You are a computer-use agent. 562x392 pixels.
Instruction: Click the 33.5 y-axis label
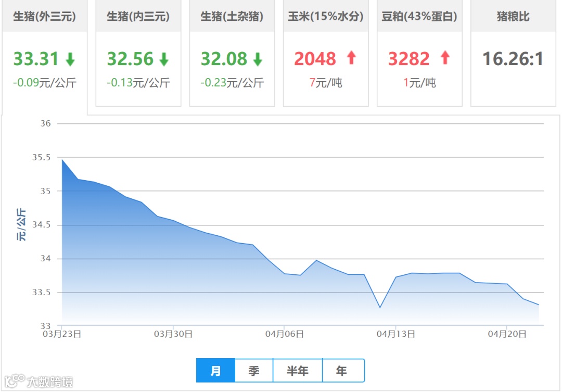(x=42, y=293)
